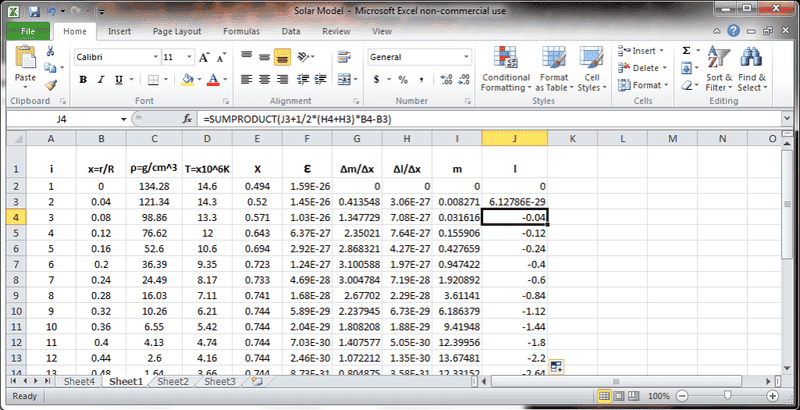800x410 pixels.
Task: Click the Auto Fill Options icon
Action: 556,366
